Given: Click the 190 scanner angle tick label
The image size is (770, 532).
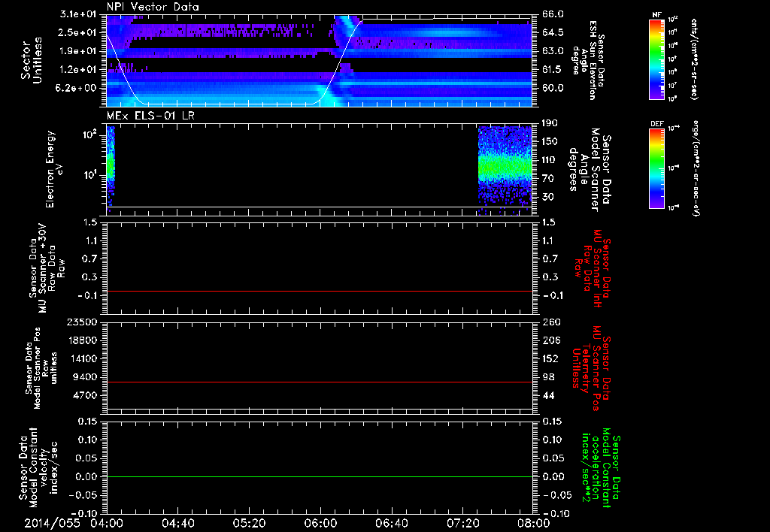Looking at the screenshot, I should (550, 123).
